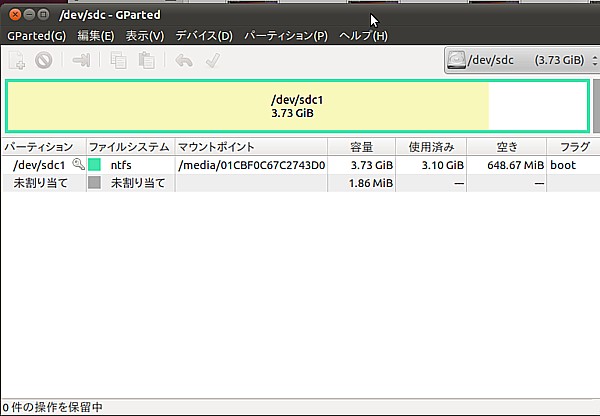Click the Delete partition toolbar icon
600x416 pixels.
(44, 60)
